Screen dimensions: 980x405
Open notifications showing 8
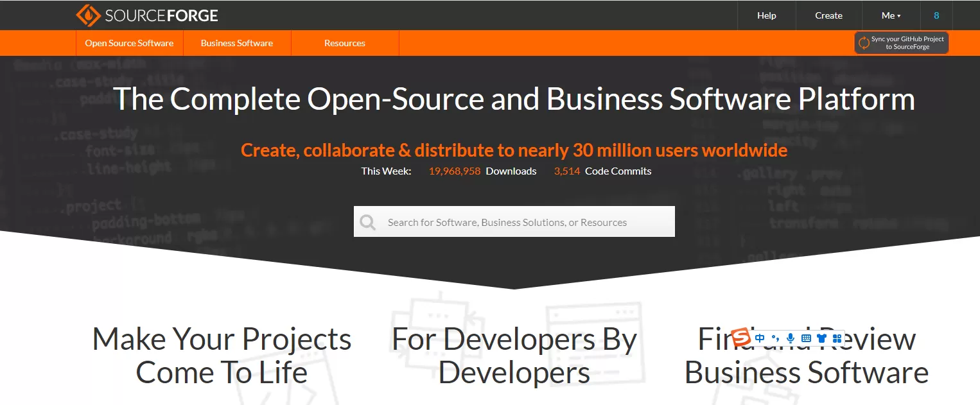coord(936,15)
